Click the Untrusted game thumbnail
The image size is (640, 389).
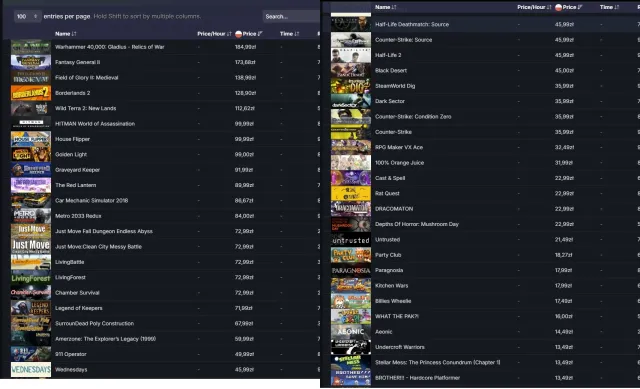pos(351,240)
